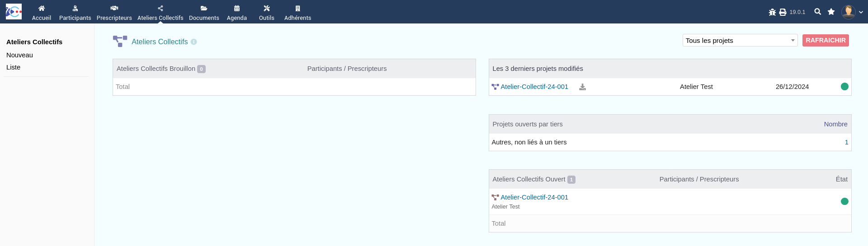Click Nouveau in the left sidebar
This screenshot has width=868, height=246.
(x=20, y=55)
